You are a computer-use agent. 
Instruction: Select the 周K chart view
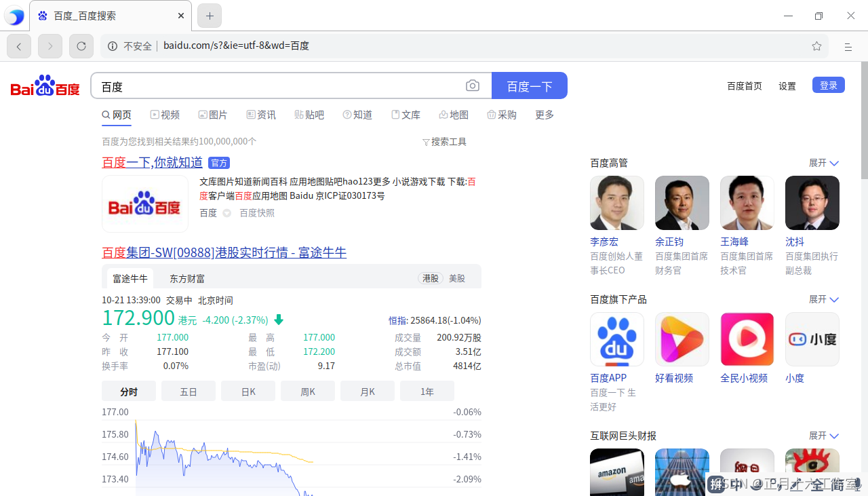[x=308, y=392]
